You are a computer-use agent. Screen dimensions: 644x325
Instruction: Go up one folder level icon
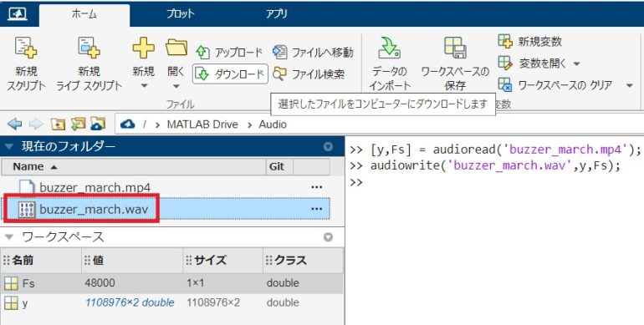(58, 124)
